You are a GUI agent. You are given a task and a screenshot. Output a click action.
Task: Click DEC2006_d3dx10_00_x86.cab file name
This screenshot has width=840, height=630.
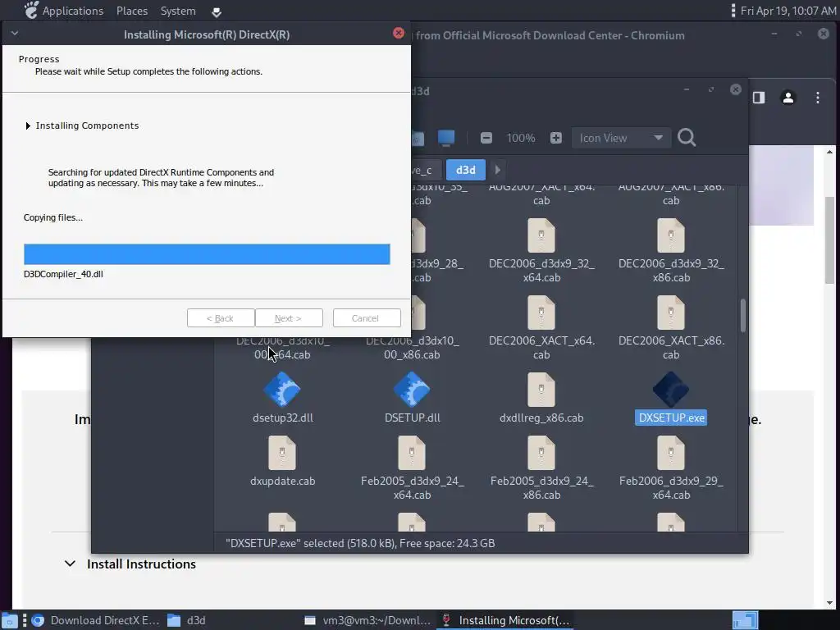[412, 347]
